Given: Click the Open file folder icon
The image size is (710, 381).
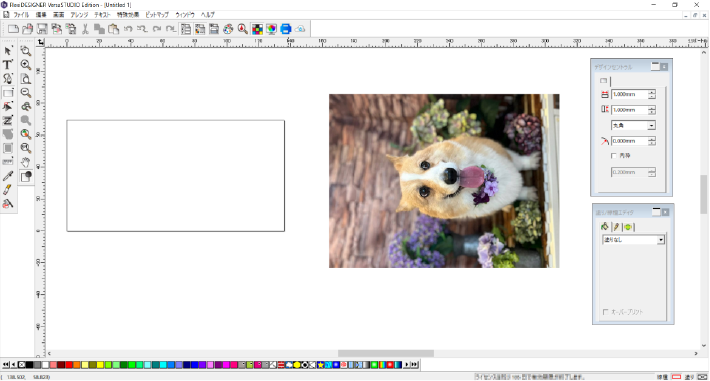Looking at the screenshot, I should [x=27, y=29].
